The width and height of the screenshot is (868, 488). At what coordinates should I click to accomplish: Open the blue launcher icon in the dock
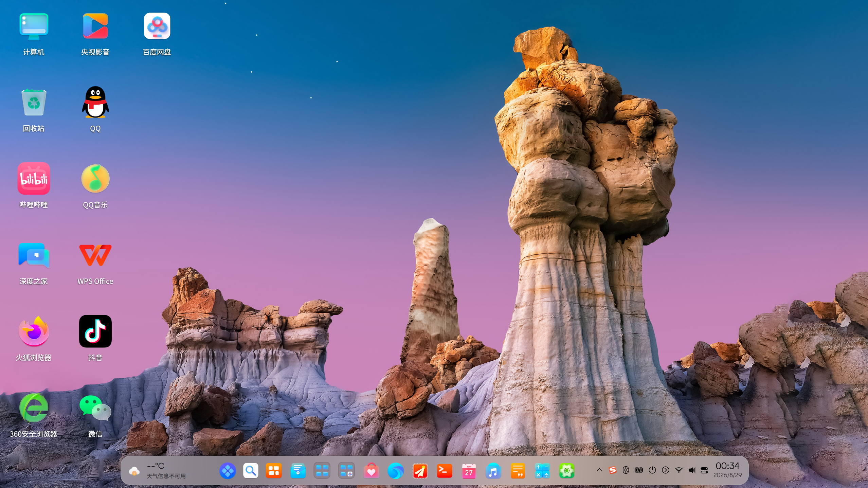[228, 471]
